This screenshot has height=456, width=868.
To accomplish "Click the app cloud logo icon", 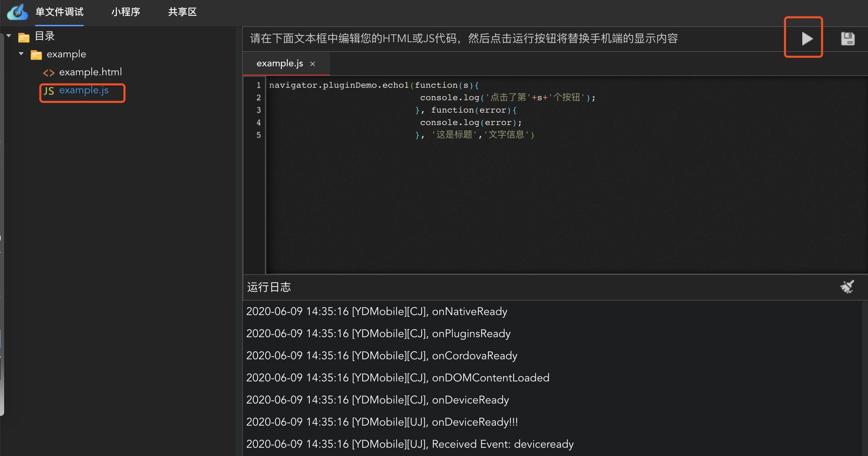I will [17, 12].
